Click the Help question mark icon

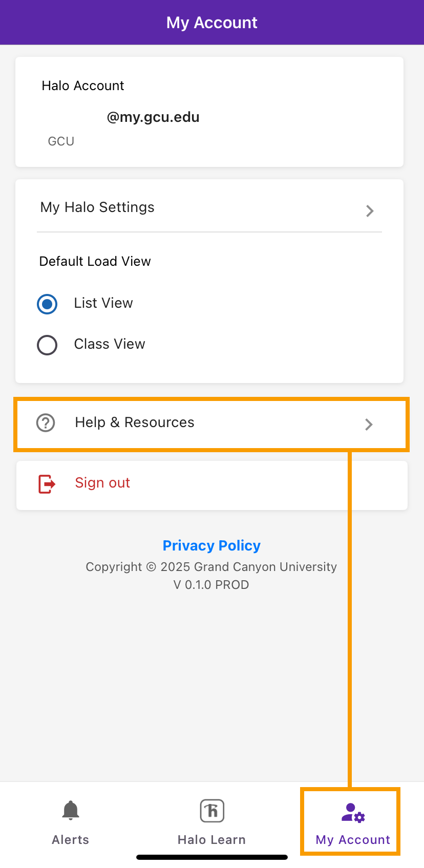click(x=46, y=423)
